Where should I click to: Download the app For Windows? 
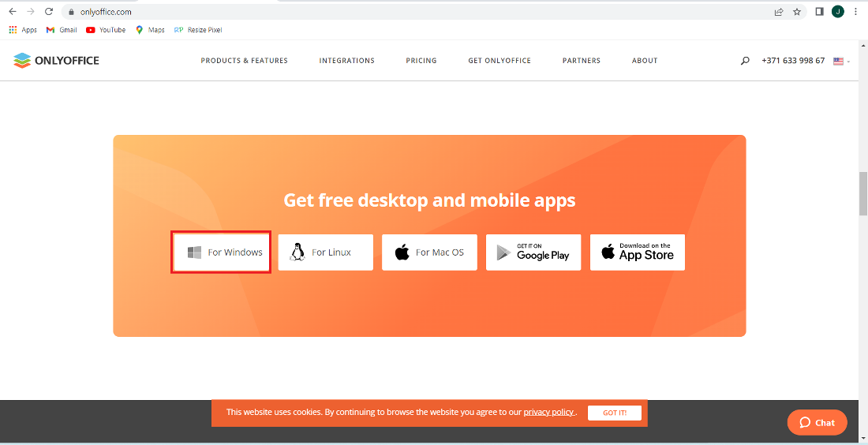(221, 252)
